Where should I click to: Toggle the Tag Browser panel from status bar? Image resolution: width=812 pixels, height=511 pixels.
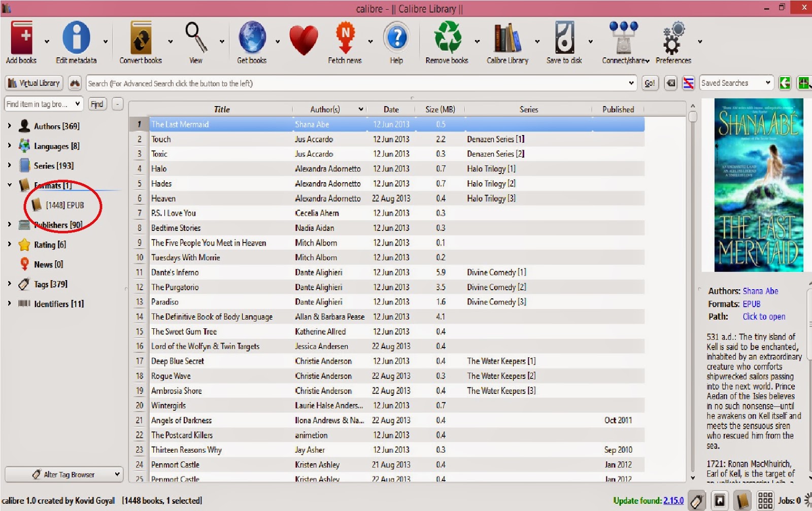(697, 501)
